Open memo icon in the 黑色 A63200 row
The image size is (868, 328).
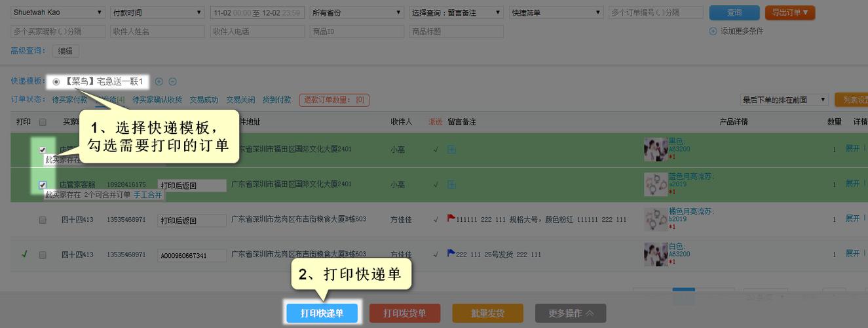451,150
